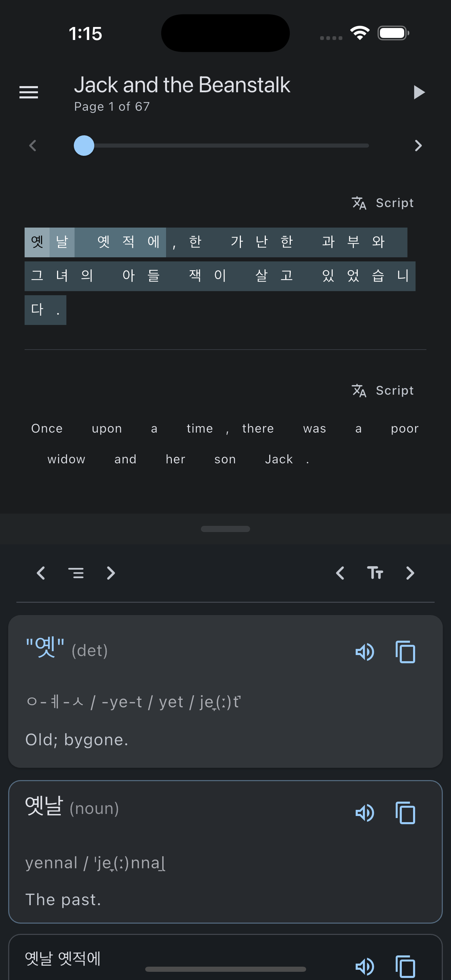Tap the text size Tt icon
This screenshot has height=980, width=451.
[x=375, y=573]
